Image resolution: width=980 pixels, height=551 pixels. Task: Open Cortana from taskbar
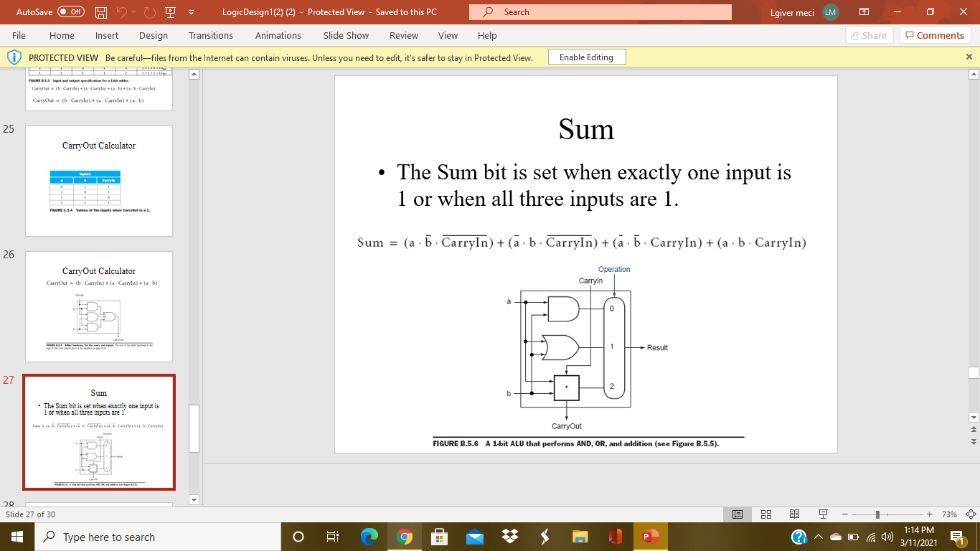pyautogui.click(x=298, y=537)
